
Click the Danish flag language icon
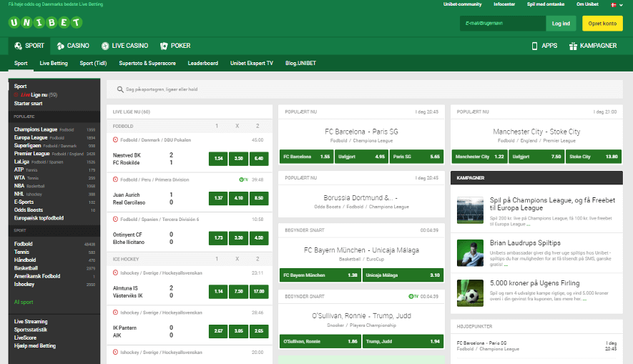pos(613,5)
